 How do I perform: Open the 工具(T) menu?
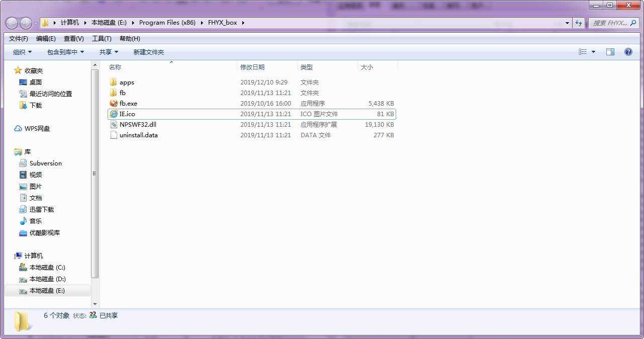click(x=102, y=39)
